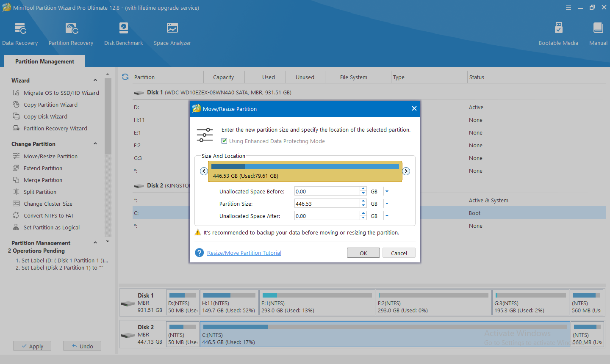This screenshot has height=364, width=610.
Task: Click the Partition Size input field
Action: click(327, 204)
